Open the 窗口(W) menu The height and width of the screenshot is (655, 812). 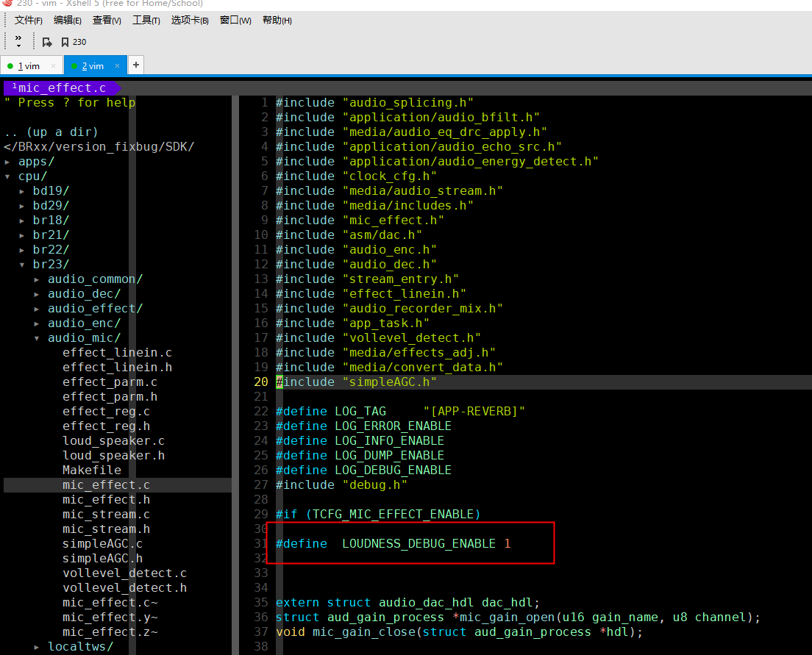click(x=235, y=20)
